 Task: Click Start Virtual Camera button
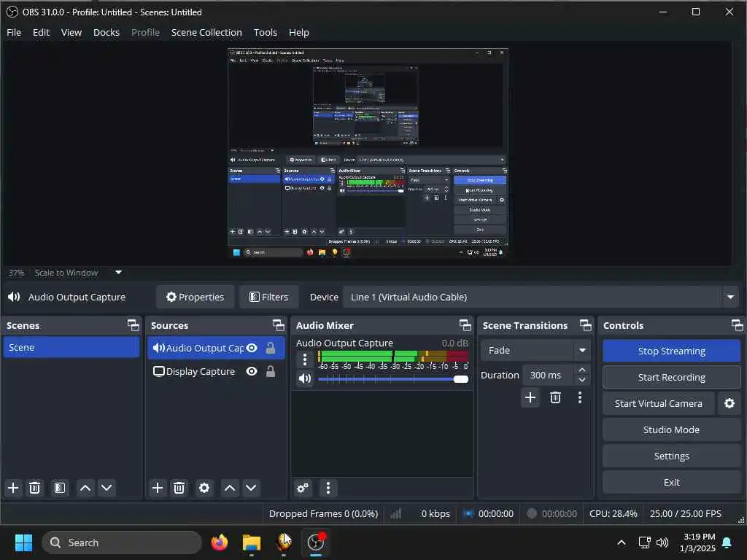coord(659,403)
